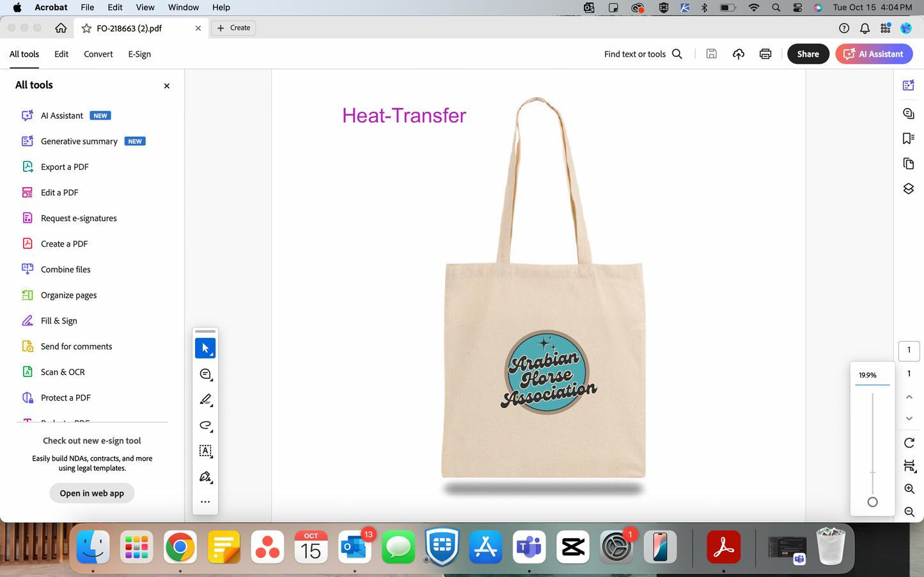Select Combine files tool
The height and width of the screenshot is (577, 924).
tap(56, 269)
